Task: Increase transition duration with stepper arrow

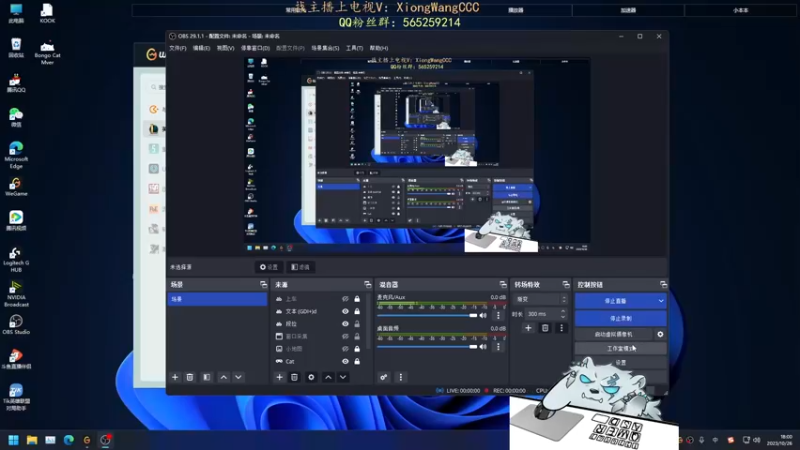Action: [563, 311]
